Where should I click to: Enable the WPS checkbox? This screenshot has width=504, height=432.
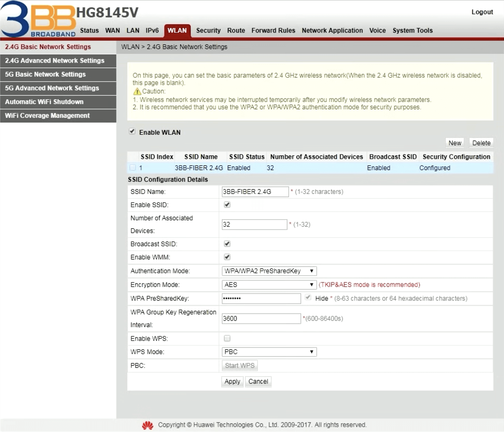(227, 338)
